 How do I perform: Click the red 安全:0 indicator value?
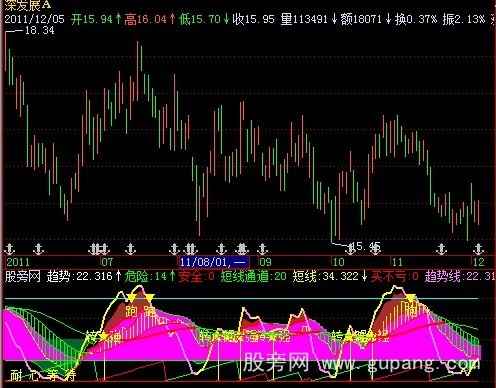pos(196,276)
